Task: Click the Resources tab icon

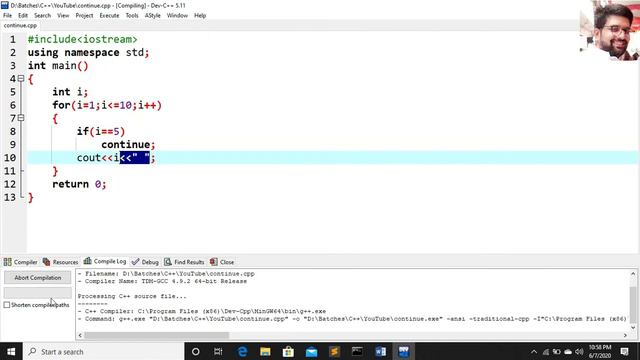Action: (47, 262)
